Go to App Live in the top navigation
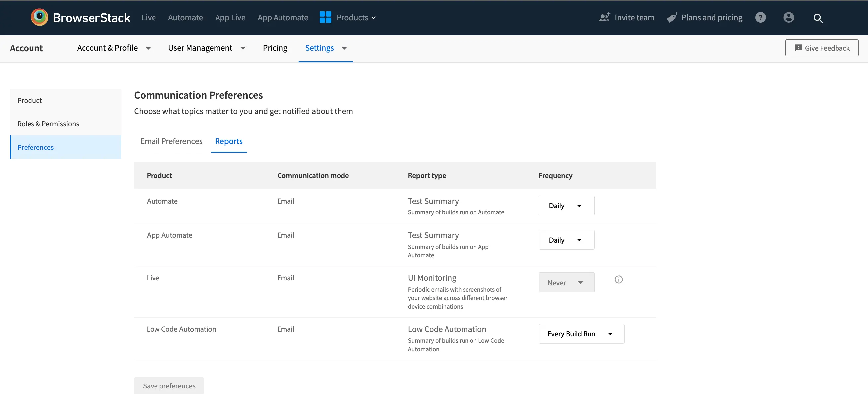This screenshot has width=868, height=415. (x=230, y=18)
